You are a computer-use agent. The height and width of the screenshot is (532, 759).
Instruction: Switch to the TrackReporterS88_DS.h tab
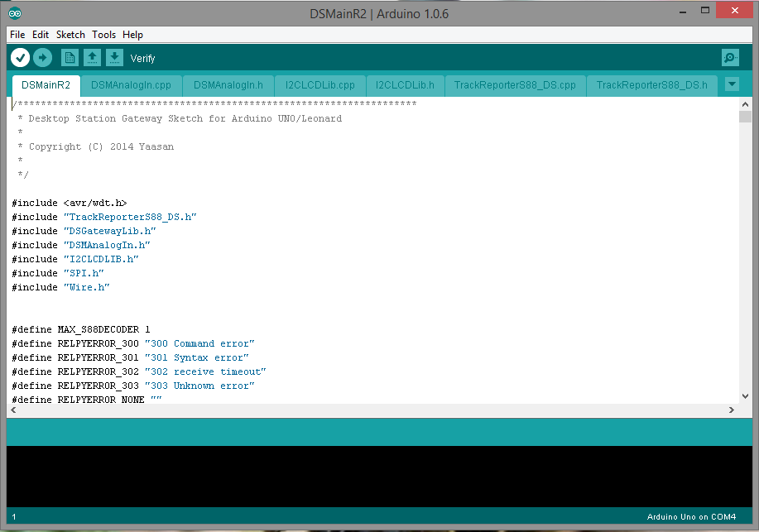coord(651,85)
